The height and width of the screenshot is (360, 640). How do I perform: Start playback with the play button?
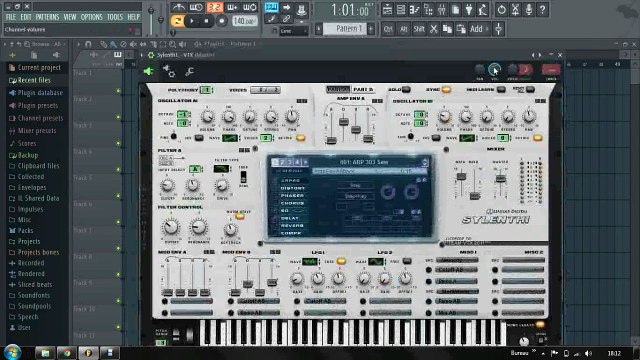point(191,21)
